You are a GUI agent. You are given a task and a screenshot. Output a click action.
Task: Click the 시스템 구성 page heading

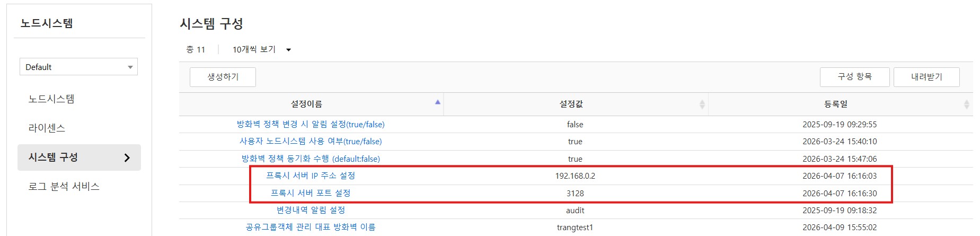click(x=211, y=23)
